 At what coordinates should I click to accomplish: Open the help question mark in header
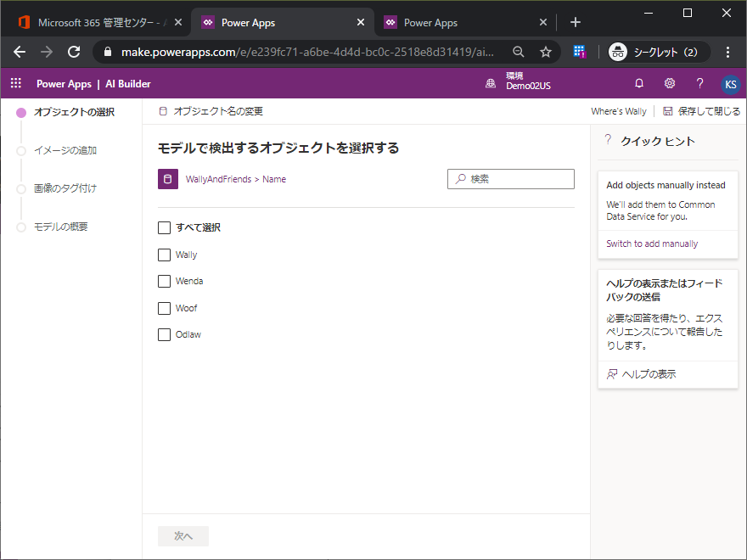coord(699,83)
